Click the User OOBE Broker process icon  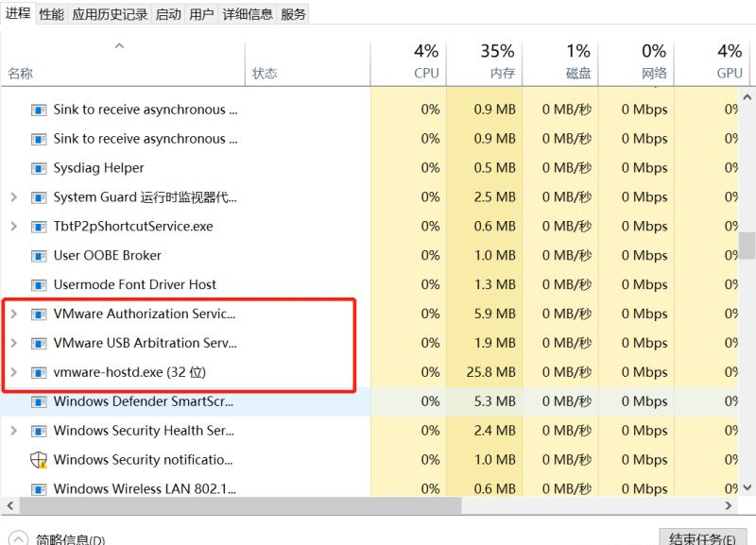pos(39,256)
